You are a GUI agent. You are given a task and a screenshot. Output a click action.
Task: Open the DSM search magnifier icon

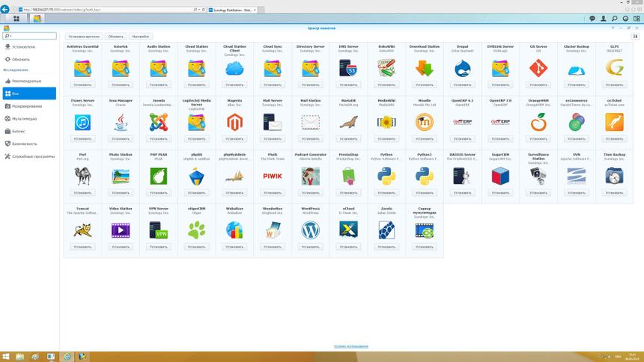click(615, 19)
